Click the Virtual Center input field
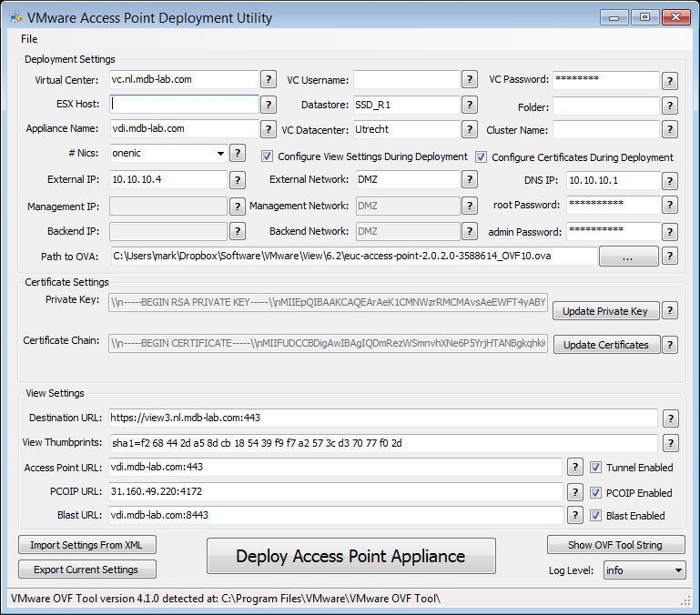 pyautogui.click(x=184, y=79)
